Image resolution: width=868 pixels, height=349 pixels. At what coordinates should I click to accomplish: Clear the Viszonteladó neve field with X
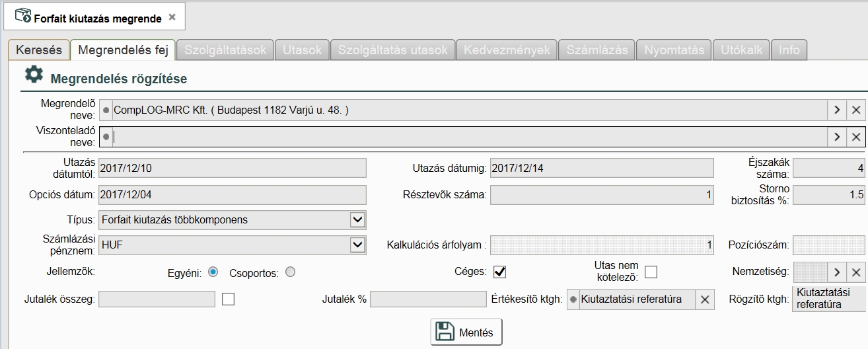(856, 137)
